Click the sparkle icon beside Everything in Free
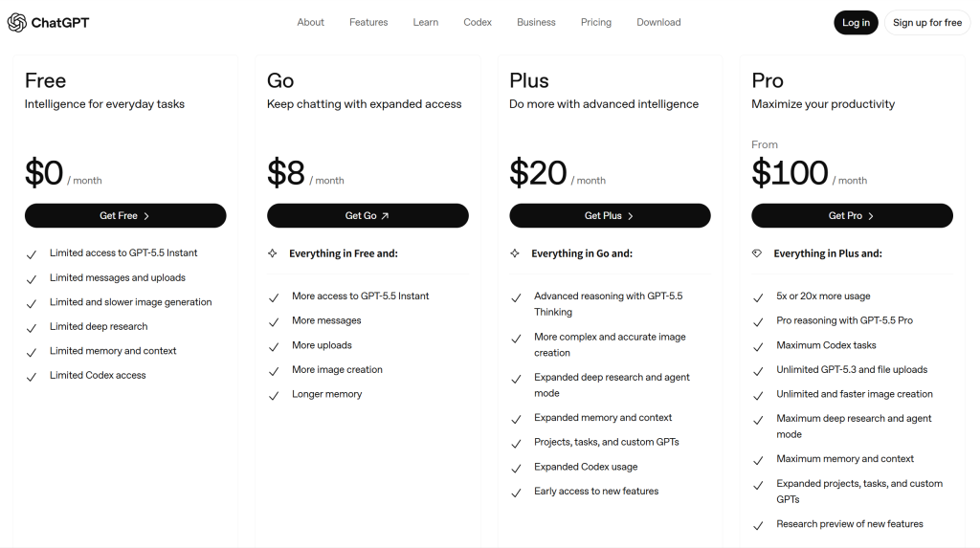This screenshot has height=548, width=980. point(273,253)
